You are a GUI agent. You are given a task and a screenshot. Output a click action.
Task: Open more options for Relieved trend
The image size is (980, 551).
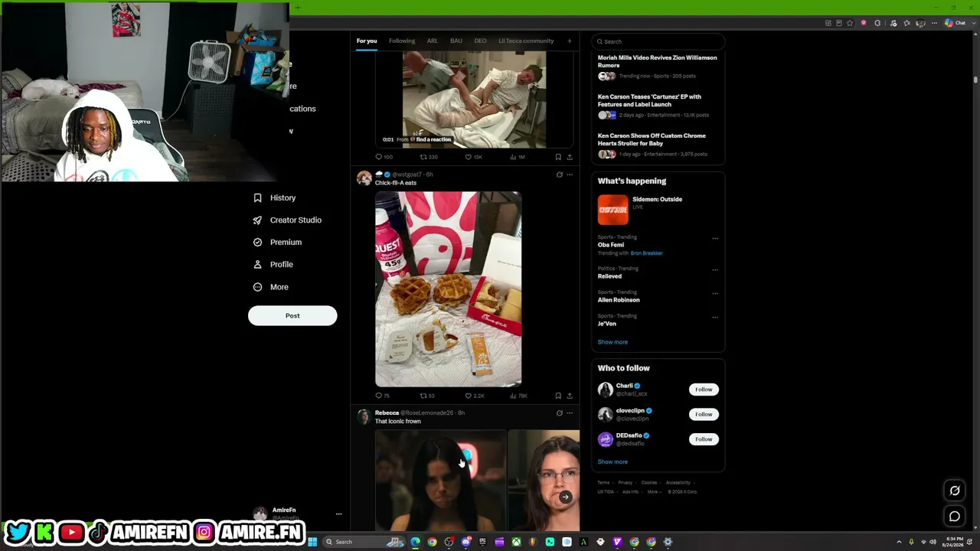715,269
